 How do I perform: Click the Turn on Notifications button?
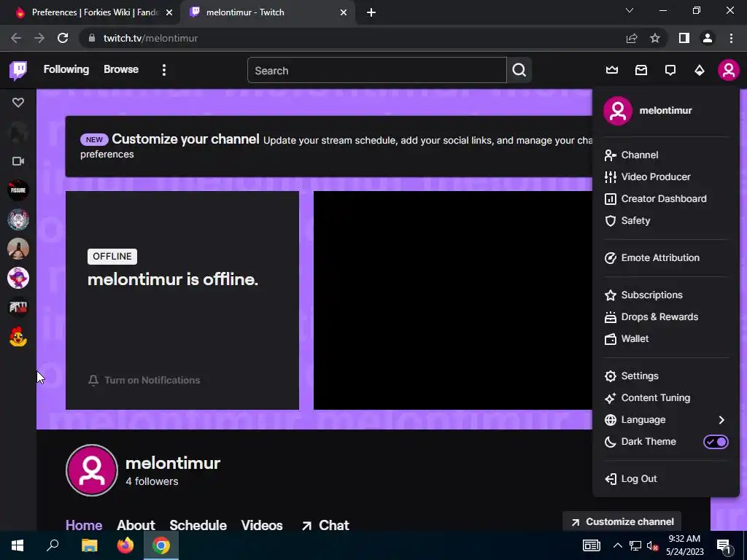click(144, 380)
